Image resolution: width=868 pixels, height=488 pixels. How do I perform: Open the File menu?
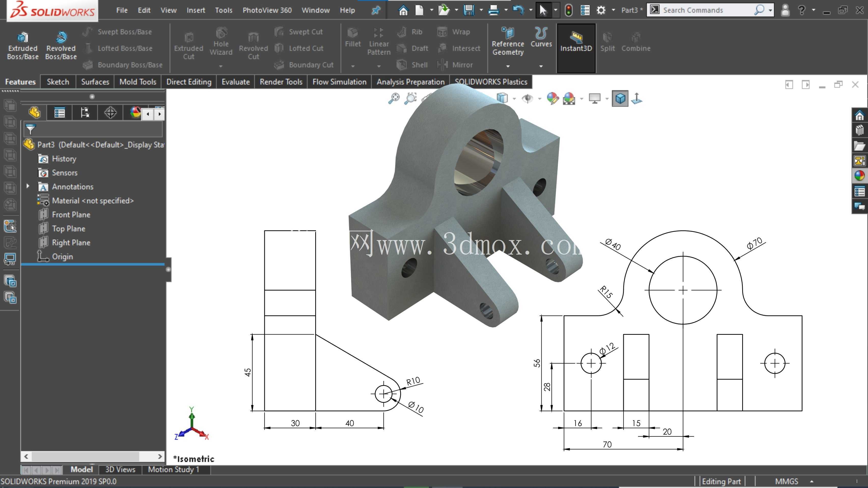coord(122,10)
